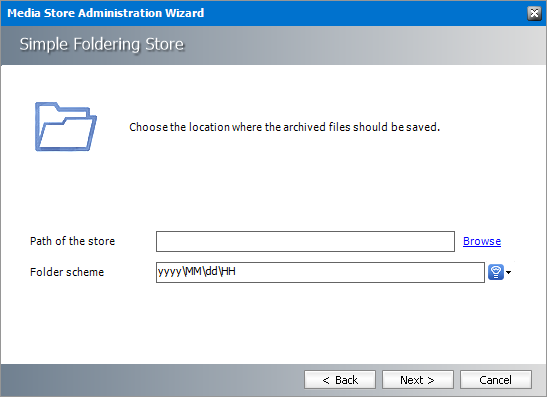Cancel the Media Store wizard
This screenshot has width=547, height=397.
click(x=496, y=380)
